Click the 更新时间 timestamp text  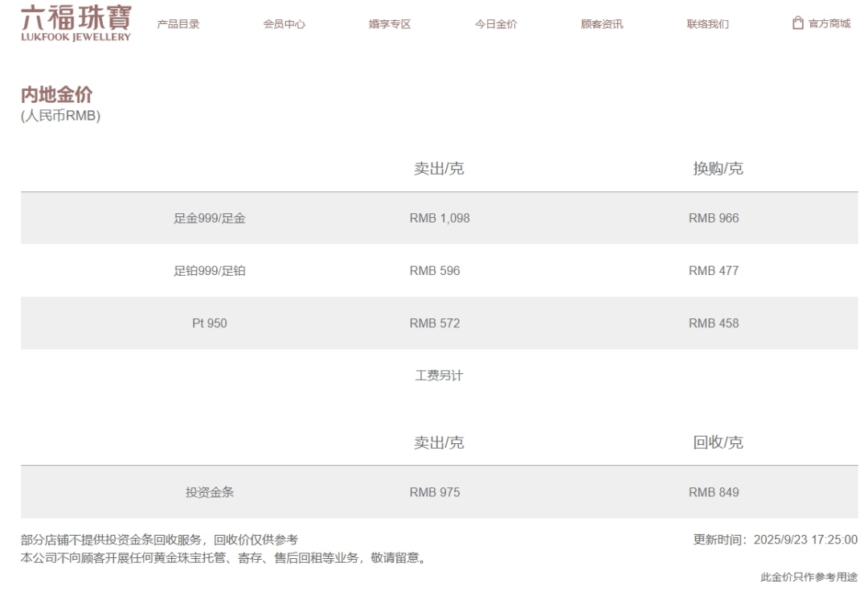(775, 539)
